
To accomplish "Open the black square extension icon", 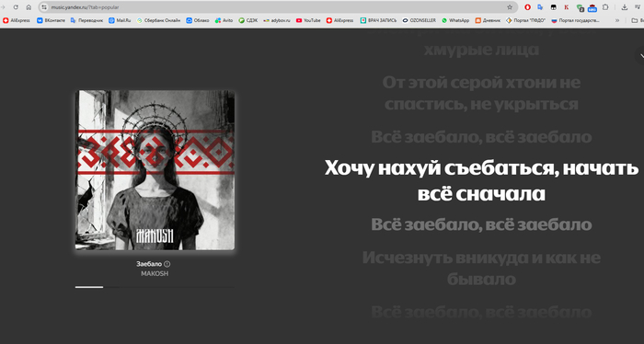I will (553, 7).
